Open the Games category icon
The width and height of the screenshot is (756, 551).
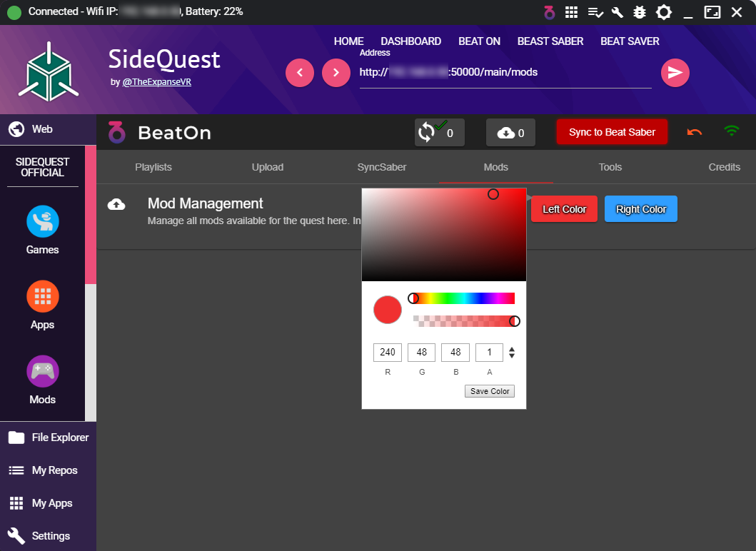click(x=42, y=222)
